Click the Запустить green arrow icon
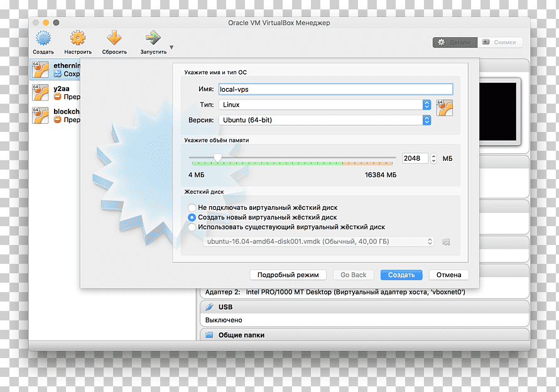The image size is (559, 392). (x=153, y=38)
